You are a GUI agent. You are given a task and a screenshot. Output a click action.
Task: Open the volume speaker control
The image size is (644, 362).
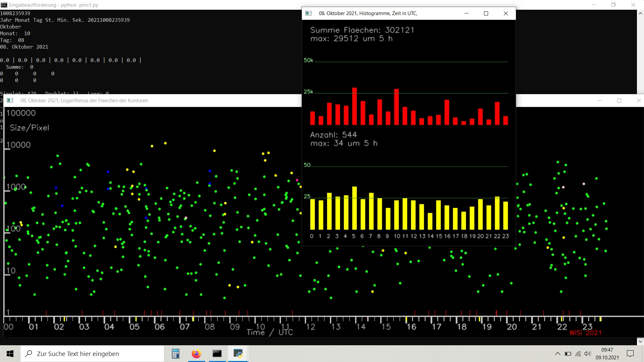[588, 354]
